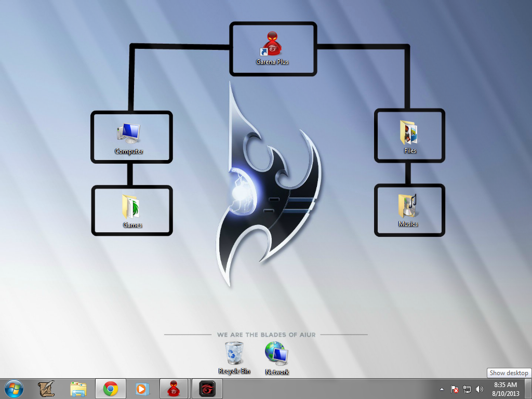The image size is (532, 399).
Task: Open the network status tray icon
Action: pos(467,389)
